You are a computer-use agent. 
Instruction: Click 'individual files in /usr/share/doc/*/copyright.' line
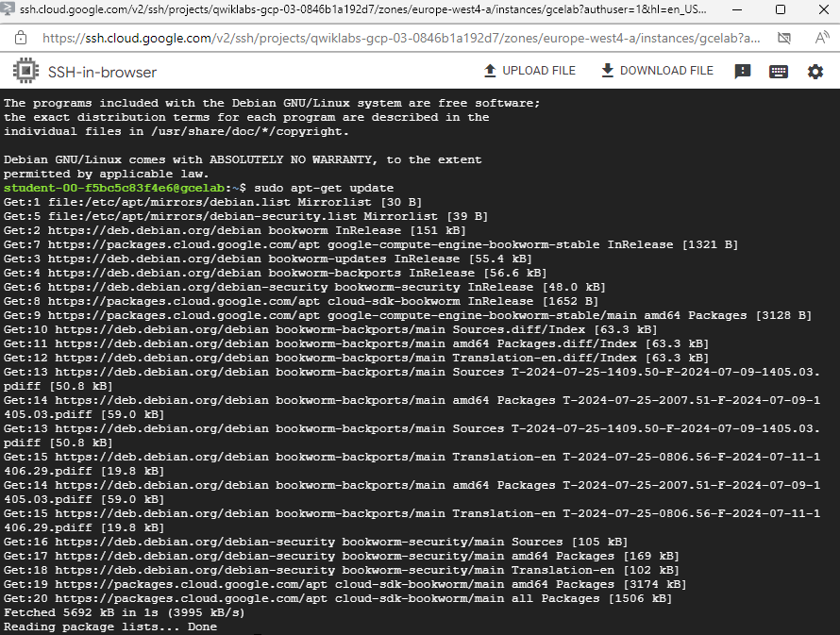(x=176, y=131)
